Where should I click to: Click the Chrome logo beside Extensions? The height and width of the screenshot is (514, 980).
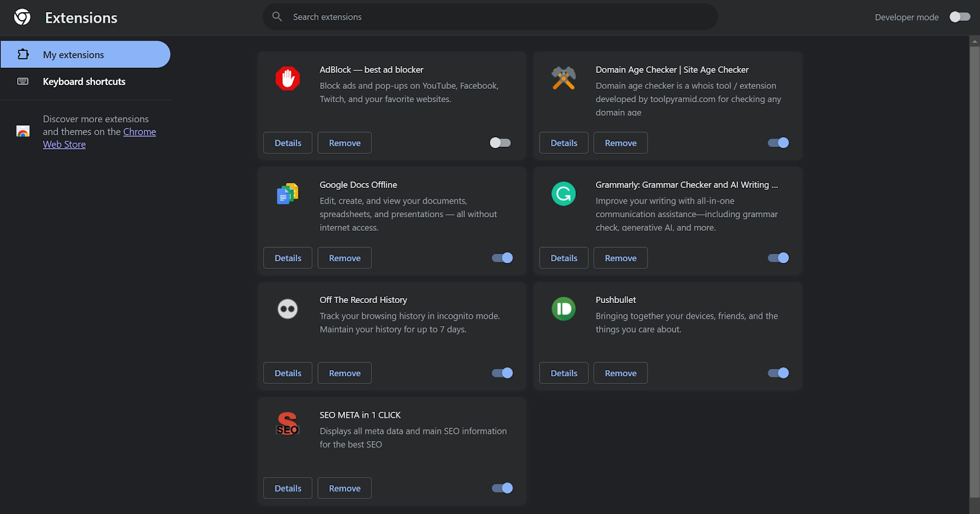(x=23, y=17)
